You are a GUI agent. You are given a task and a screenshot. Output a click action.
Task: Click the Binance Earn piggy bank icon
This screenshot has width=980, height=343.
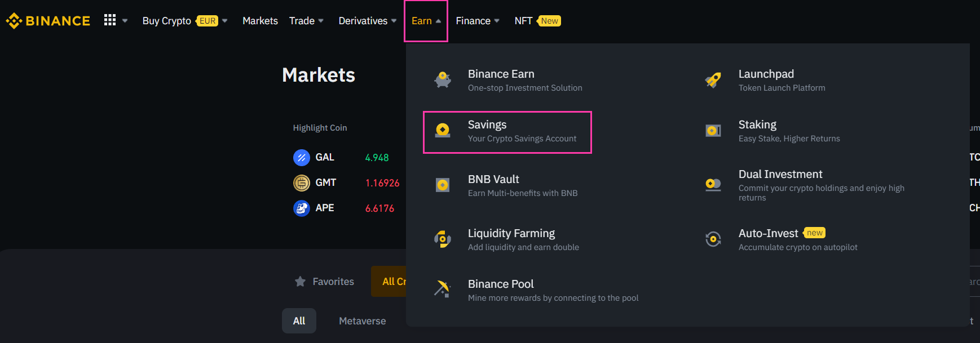tap(443, 80)
